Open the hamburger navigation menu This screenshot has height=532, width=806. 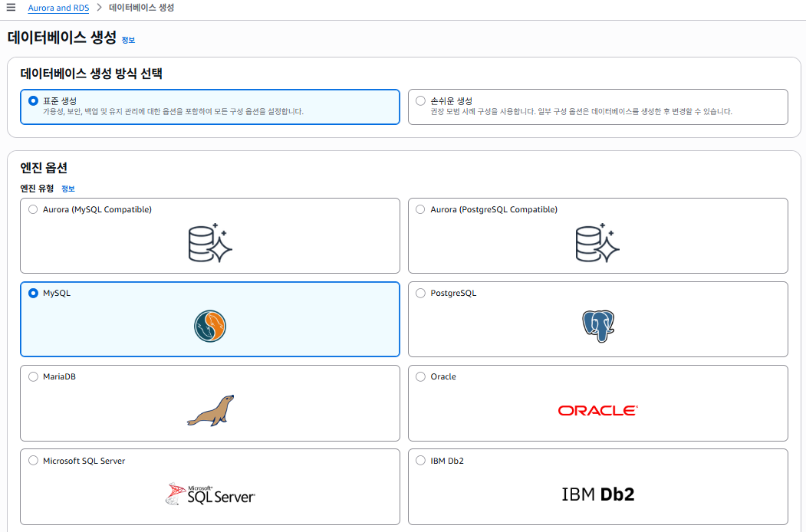[11, 7]
